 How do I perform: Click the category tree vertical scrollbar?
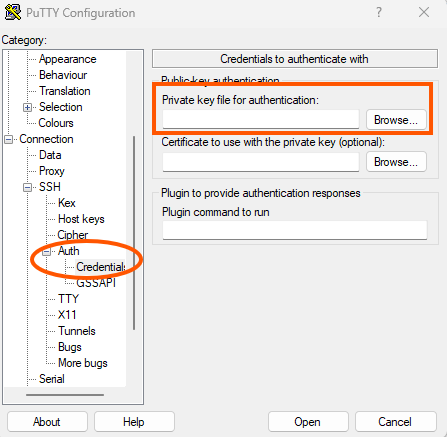click(134, 233)
